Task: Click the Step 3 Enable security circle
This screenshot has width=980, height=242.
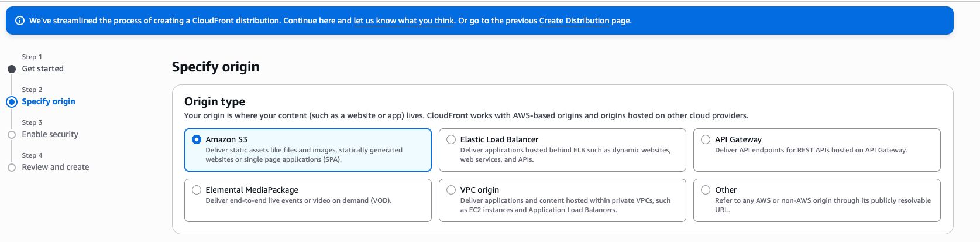Action: [12, 135]
